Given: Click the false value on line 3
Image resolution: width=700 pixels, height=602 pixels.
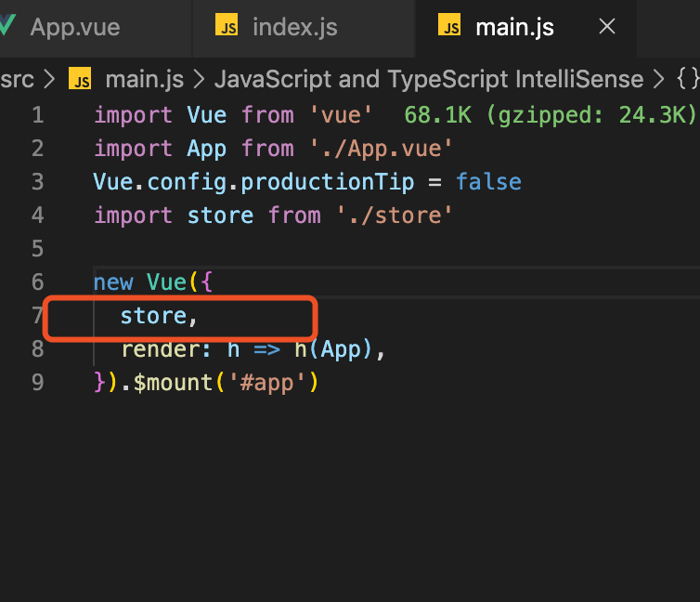Looking at the screenshot, I should tap(488, 182).
